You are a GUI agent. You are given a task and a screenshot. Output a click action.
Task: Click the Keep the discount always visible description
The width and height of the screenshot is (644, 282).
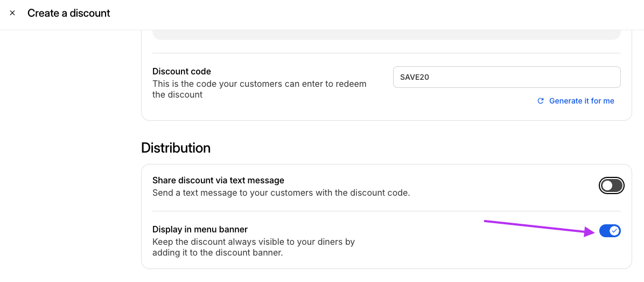[254, 247]
